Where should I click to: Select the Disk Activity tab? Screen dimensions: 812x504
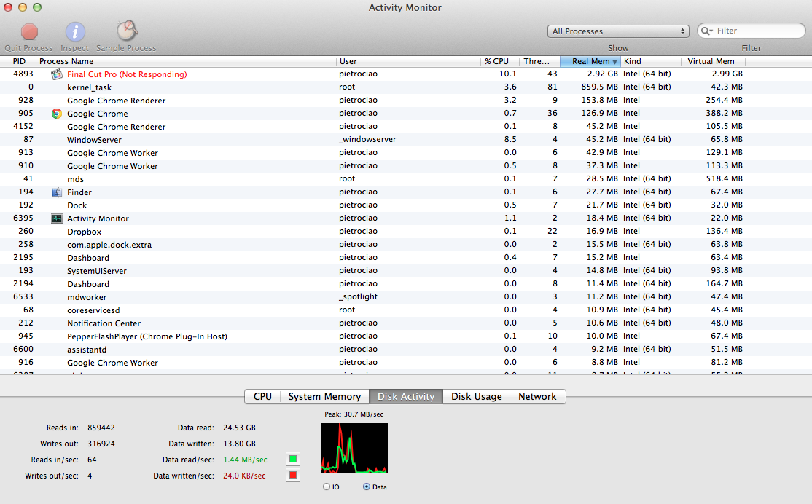[406, 396]
